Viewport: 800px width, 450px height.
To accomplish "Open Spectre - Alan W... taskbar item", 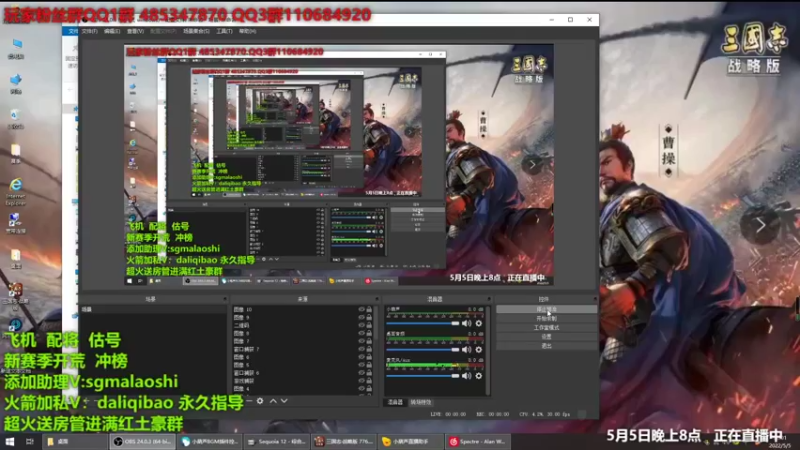I will 478,441.
